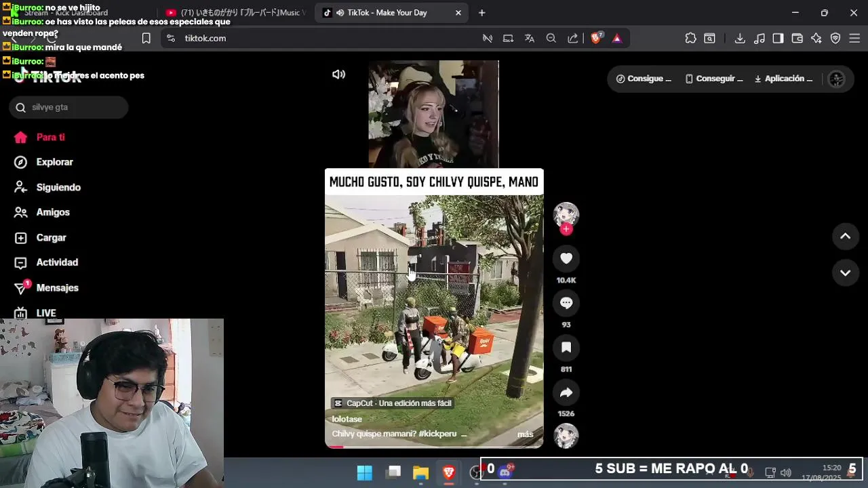Switch to the Kick Dashboard tab

(81, 13)
